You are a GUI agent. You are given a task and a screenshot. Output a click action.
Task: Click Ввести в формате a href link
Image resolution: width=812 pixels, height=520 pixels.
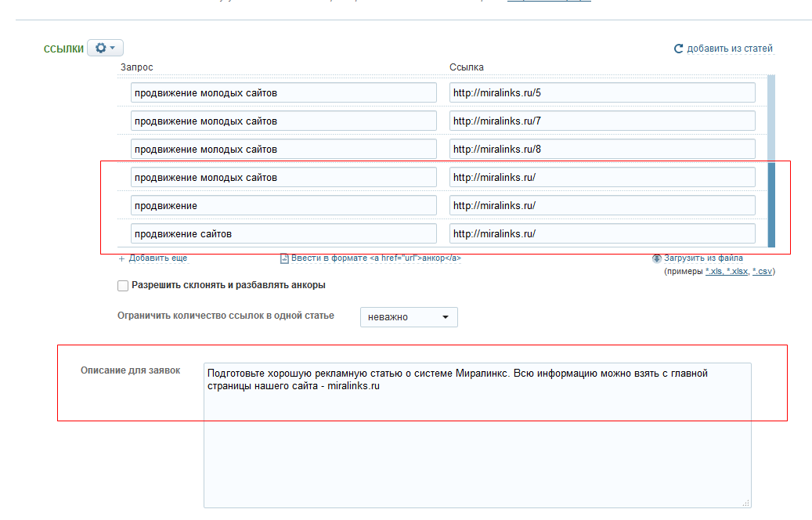376,258
